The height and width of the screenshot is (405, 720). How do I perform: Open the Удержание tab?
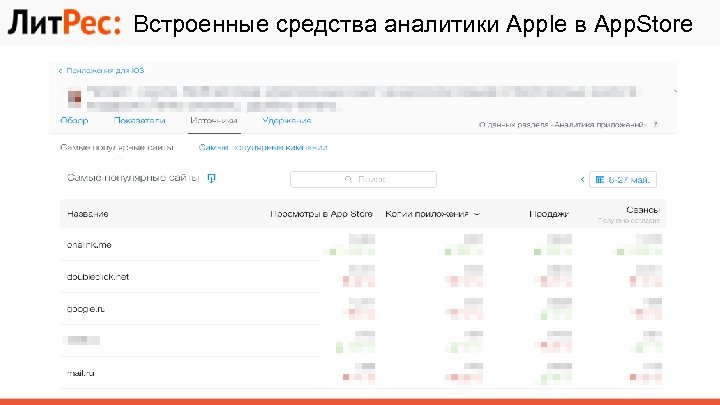pyautogui.click(x=287, y=121)
